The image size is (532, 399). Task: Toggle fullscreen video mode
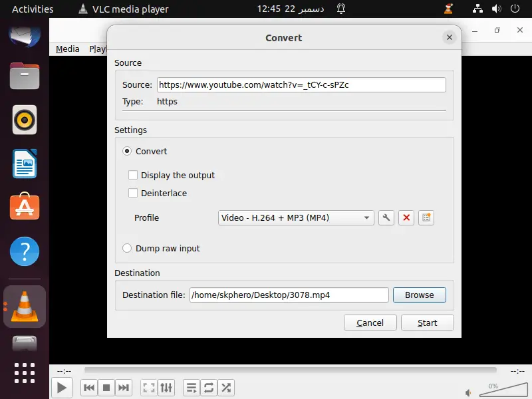click(x=149, y=388)
